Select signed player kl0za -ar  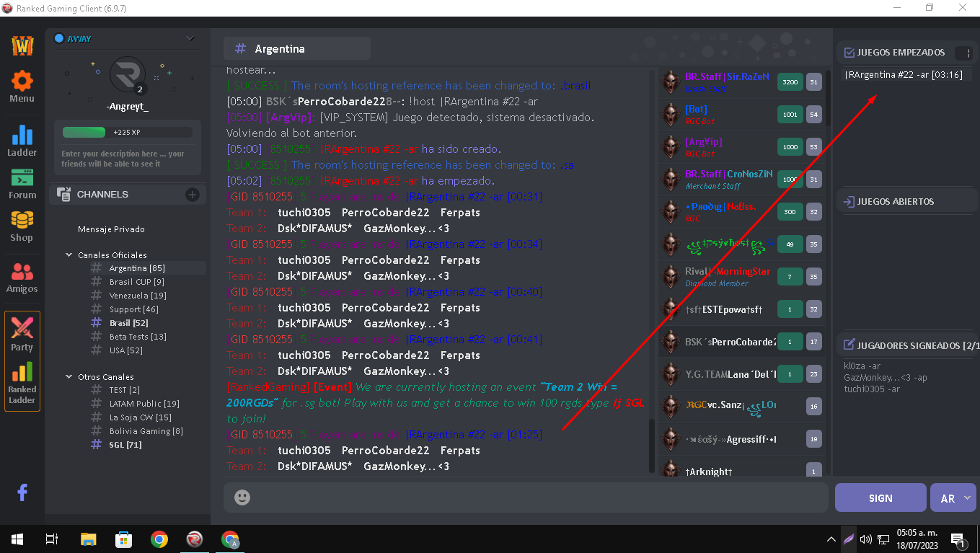click(862, 366)
